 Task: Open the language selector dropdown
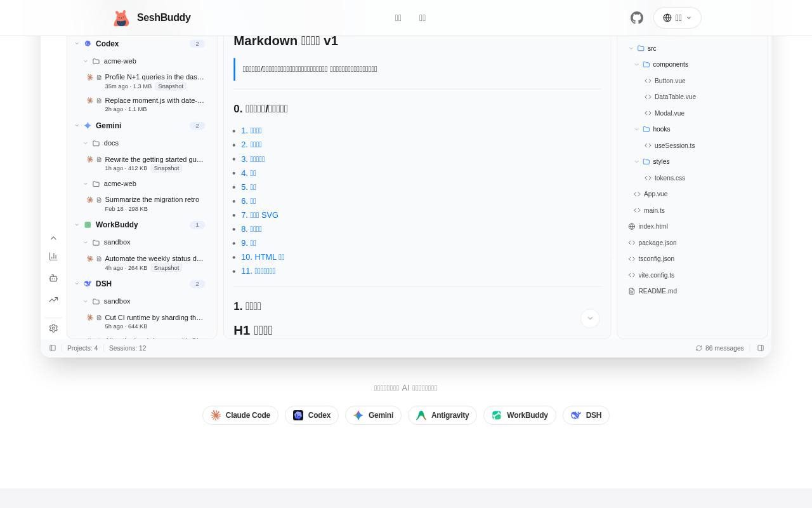677,18
